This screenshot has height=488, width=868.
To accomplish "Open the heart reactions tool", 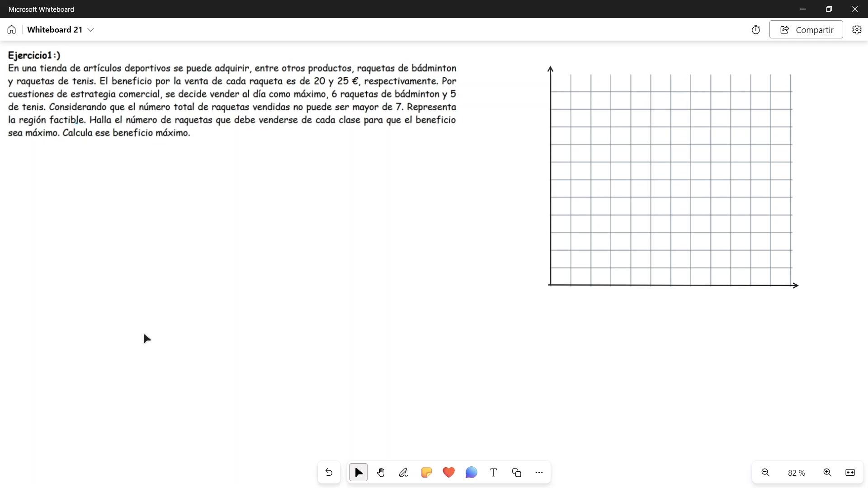I will [448, 473].
